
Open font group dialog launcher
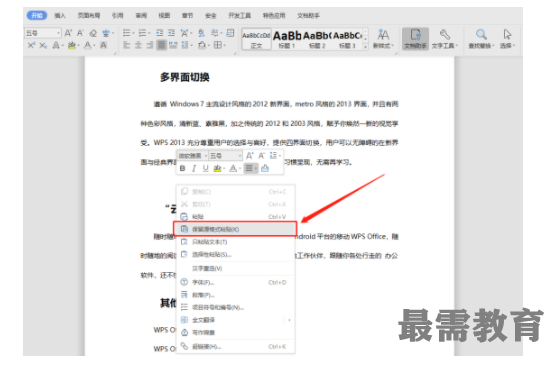[x=115, y=53]
